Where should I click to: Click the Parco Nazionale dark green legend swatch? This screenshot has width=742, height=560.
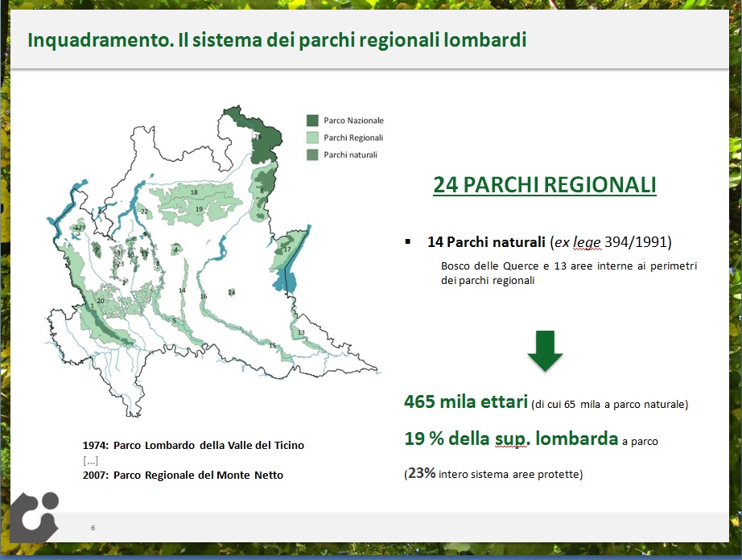coord(313,120)
